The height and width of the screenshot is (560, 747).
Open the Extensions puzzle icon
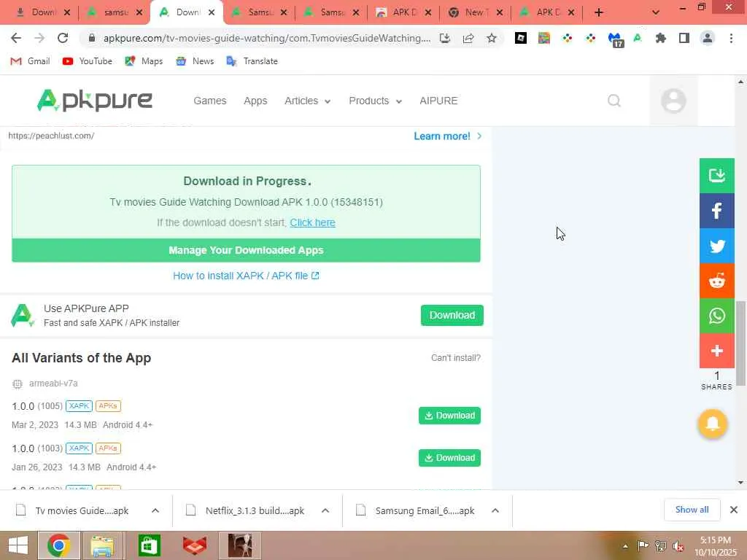(661, 38)
